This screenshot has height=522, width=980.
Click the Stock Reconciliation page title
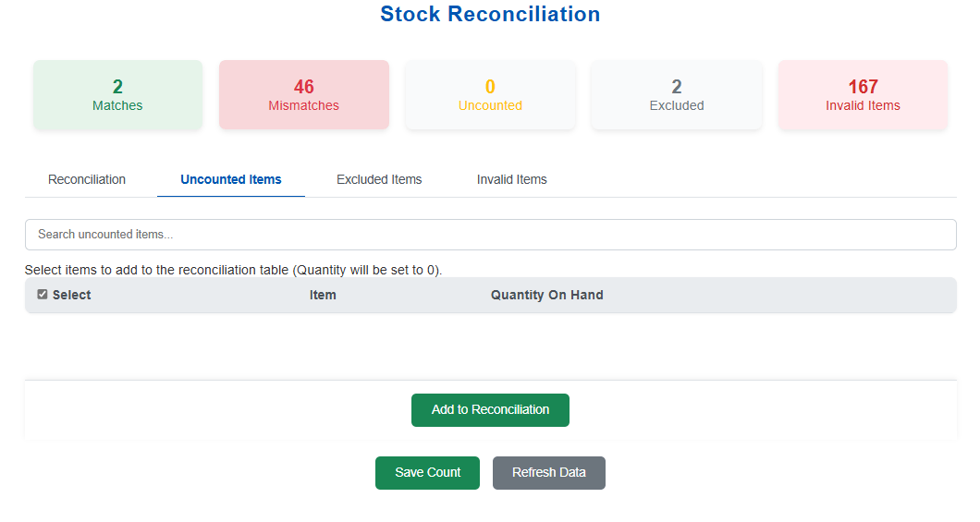point(490,15)
